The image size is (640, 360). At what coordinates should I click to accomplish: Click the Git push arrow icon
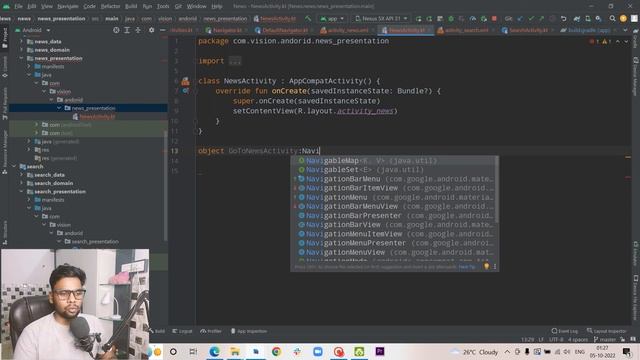(542, 19)
